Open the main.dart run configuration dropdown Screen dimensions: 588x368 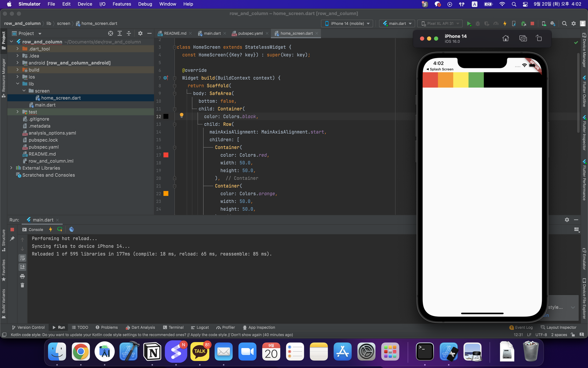tap(397, 24)
